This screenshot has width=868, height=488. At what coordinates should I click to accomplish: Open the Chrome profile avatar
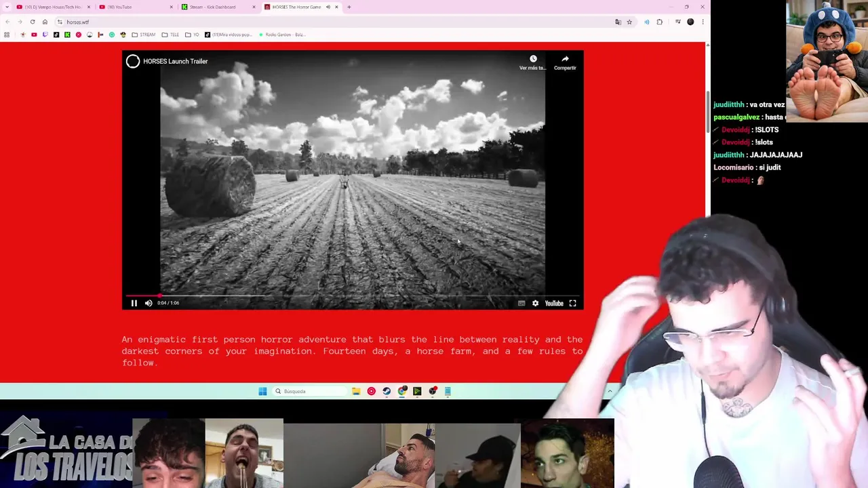coord(690,22)
